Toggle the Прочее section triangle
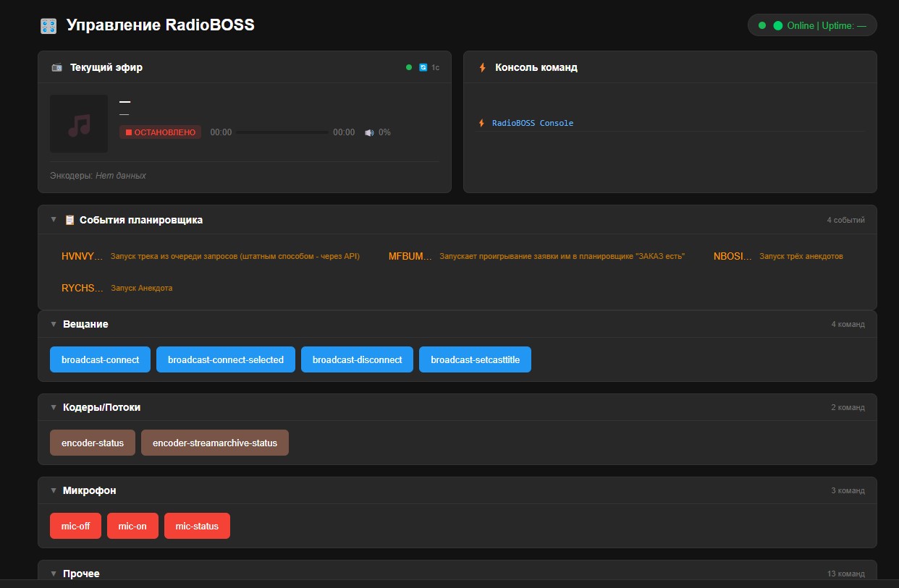The image size is (899, 588). [54, 574]
